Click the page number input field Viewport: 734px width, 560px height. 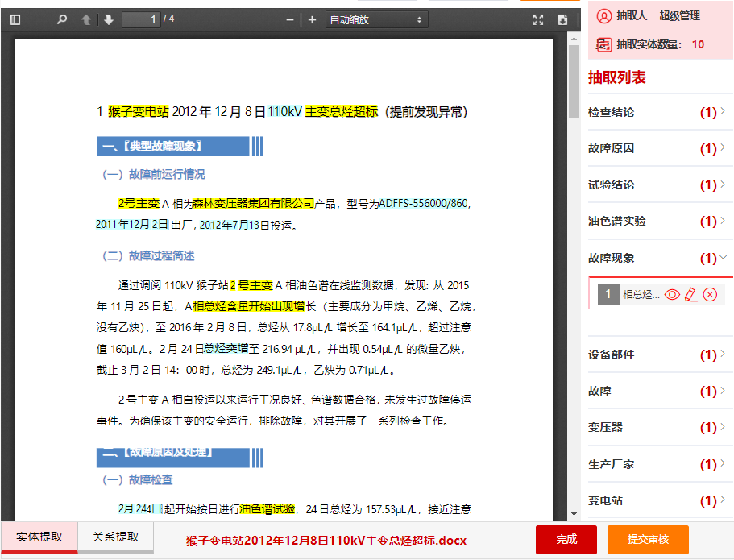141,19
